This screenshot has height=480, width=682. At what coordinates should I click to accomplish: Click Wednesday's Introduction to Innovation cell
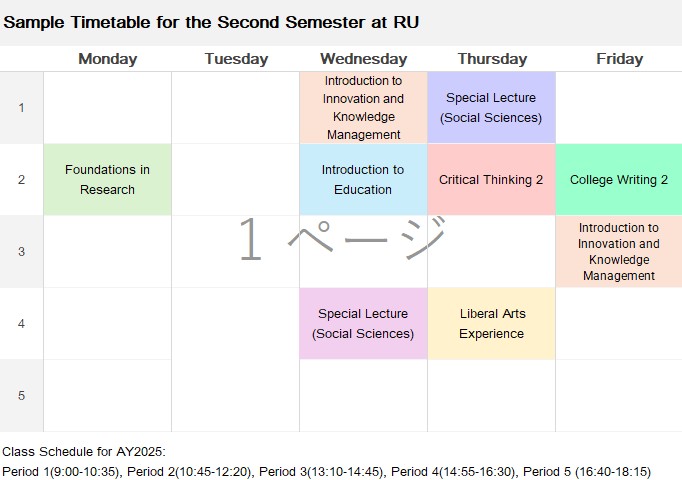point(363,107)
